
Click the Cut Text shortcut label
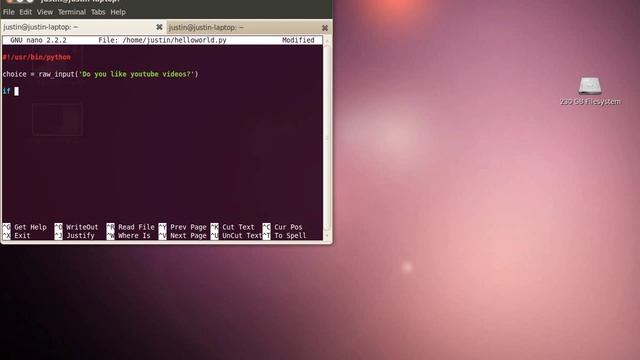coord(238,227)
